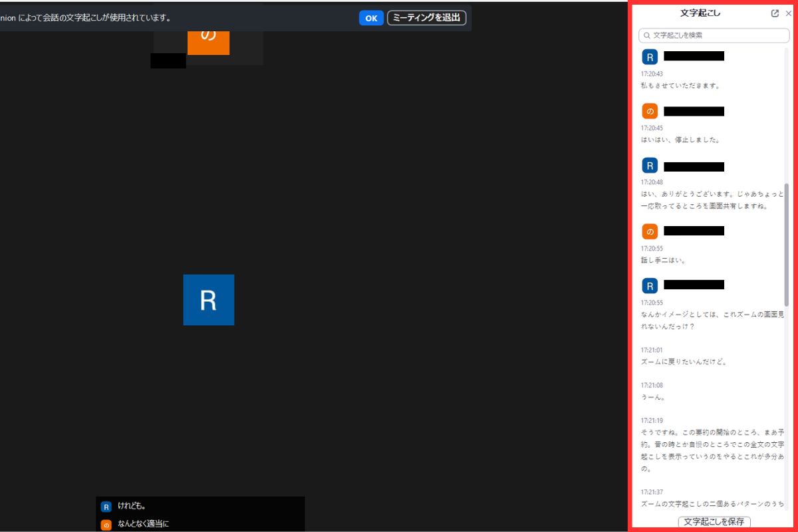Viewport: 798px width, 532px height.
Task: Select the blue R avatar at 17:20:43
Action: [650, 57]
